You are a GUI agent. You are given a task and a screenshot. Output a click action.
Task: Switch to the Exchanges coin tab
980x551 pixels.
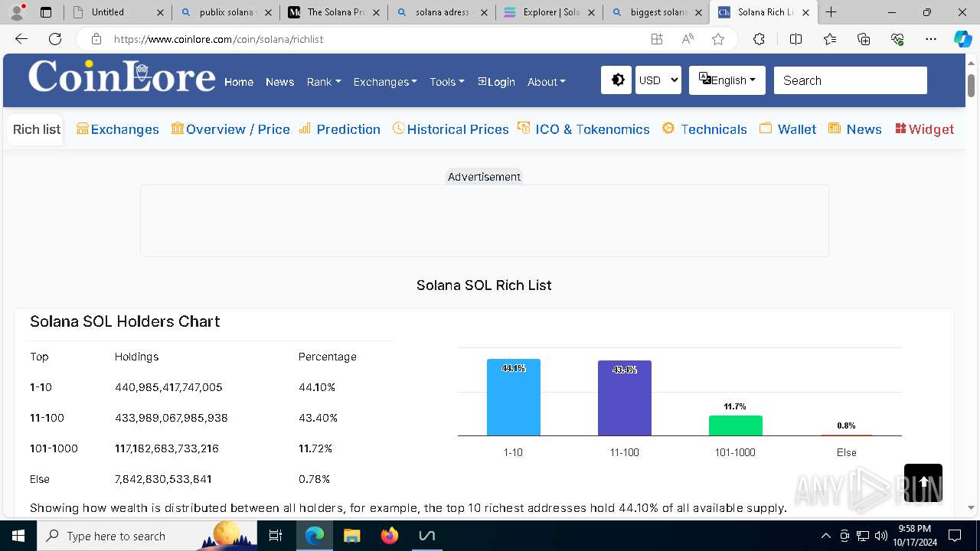(118, 129)
